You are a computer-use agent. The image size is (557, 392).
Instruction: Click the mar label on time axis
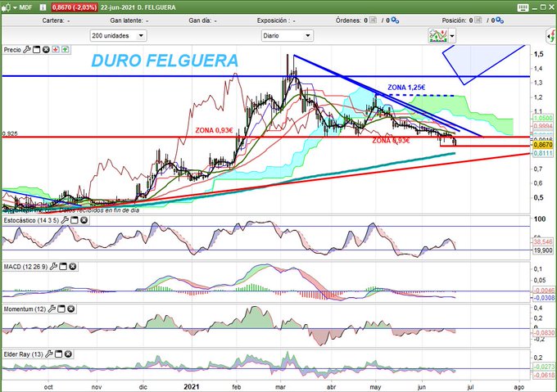(280, 387)
